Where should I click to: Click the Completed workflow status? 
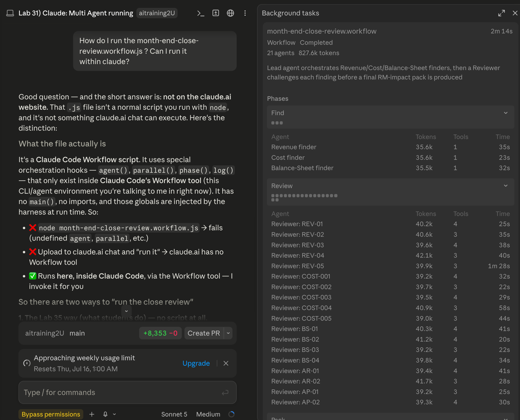point(316,43)
